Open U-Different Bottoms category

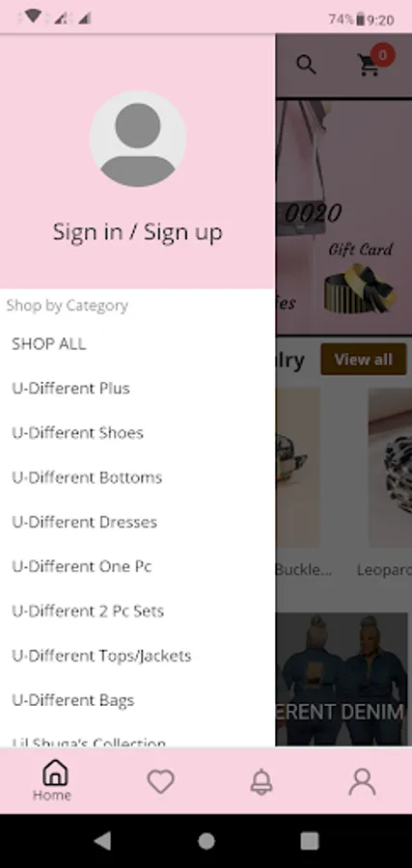click(137, 477)
